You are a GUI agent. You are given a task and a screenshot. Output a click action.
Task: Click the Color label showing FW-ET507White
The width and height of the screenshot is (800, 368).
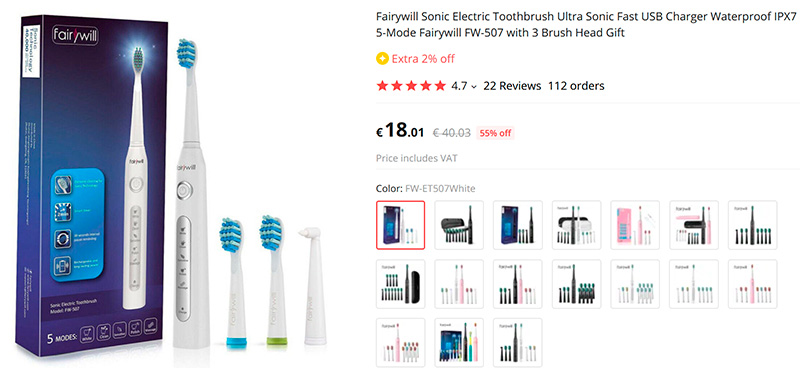426,189
